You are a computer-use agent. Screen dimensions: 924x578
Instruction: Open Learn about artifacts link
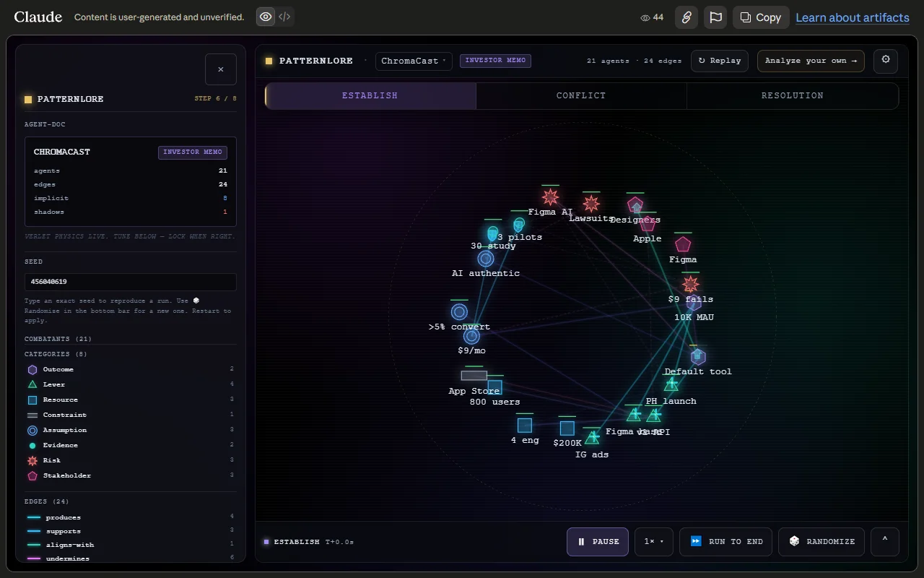point(853,17)
